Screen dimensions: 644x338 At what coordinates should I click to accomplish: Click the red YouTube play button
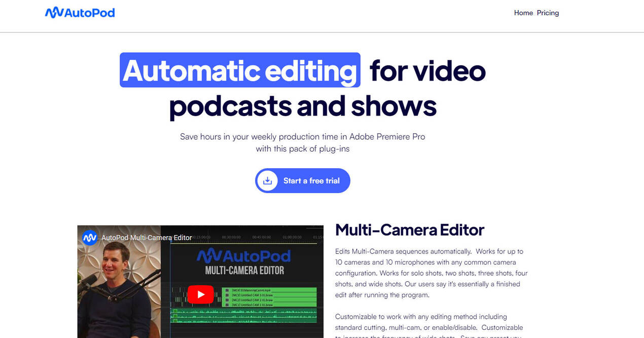pos(201,294)
